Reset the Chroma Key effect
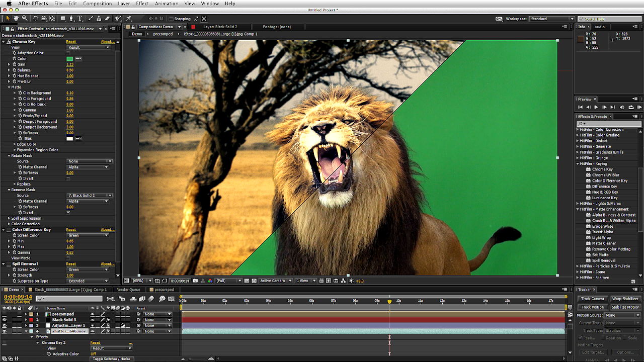Screen dimensions: 644x362 (x=71, y=42)
